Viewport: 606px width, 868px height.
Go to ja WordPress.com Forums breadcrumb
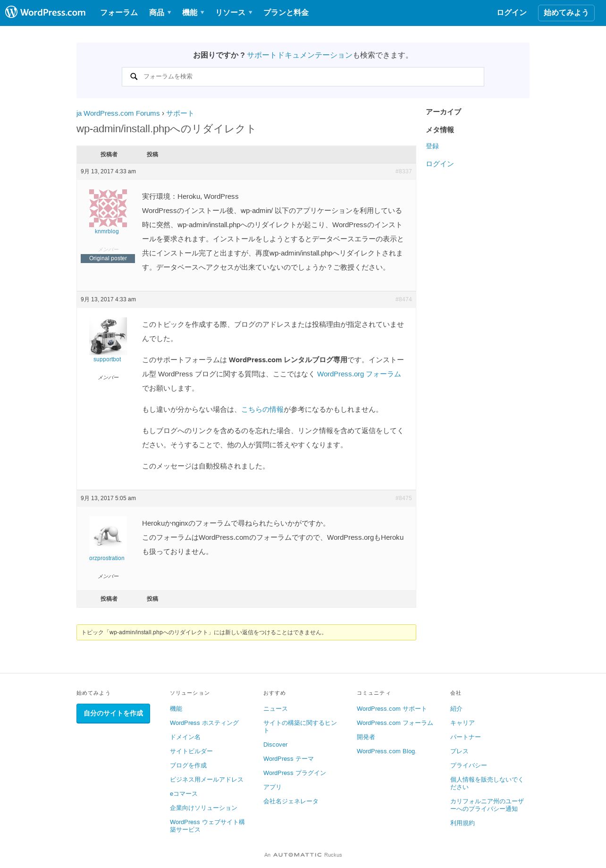click(x=118, y=113)
